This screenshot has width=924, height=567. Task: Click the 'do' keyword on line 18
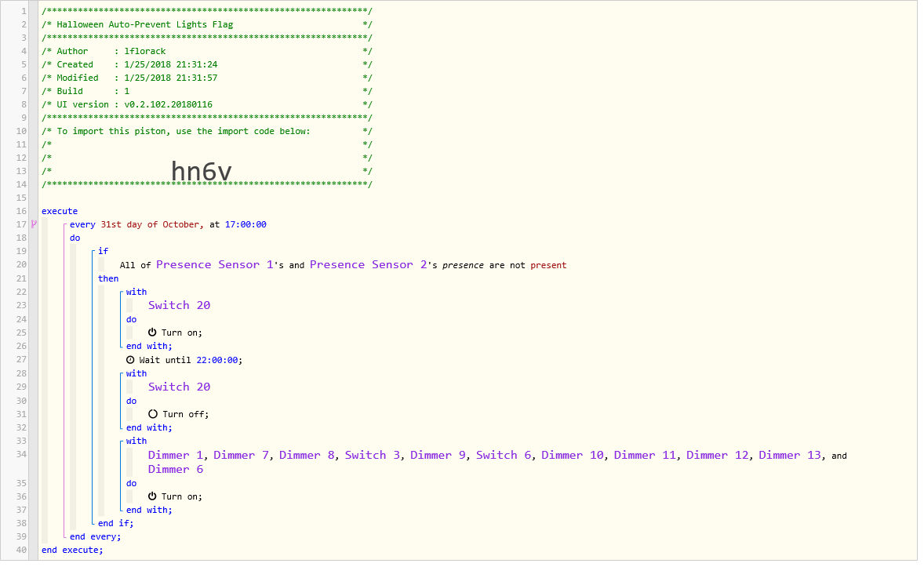point(75,238)
